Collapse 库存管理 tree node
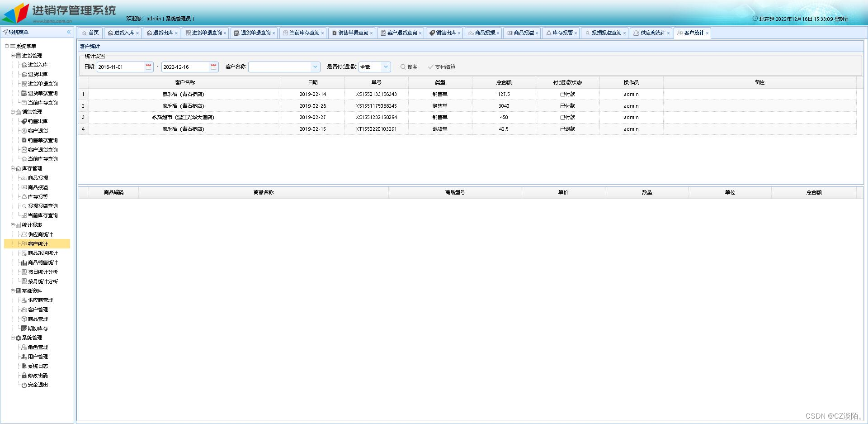The width and height of the screenshot is (868, 424). tap(13, 168)
